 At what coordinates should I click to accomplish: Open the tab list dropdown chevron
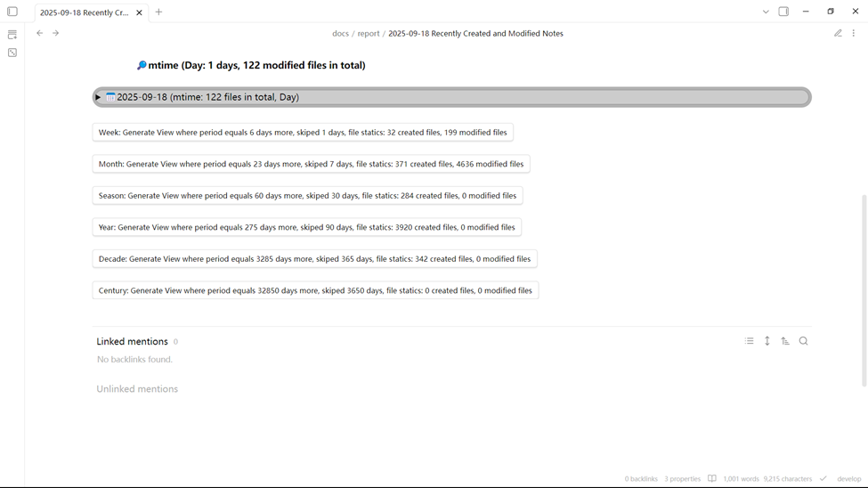tap(766, 12)
